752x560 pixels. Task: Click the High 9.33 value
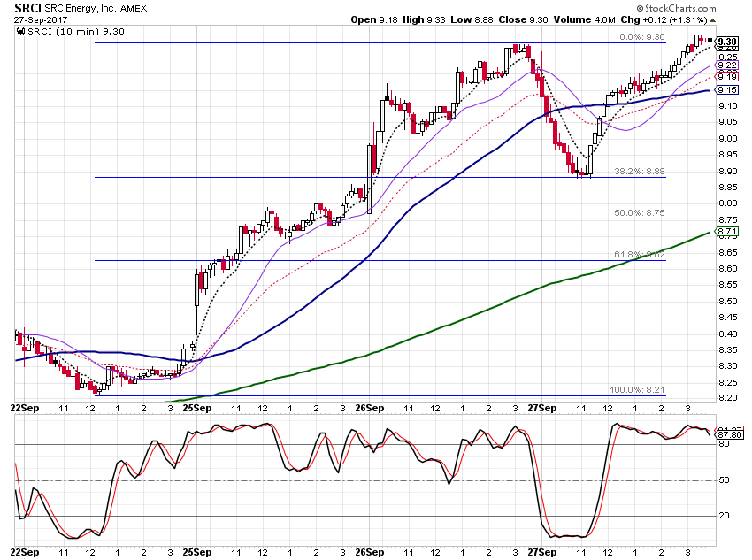tap(424, 20)
